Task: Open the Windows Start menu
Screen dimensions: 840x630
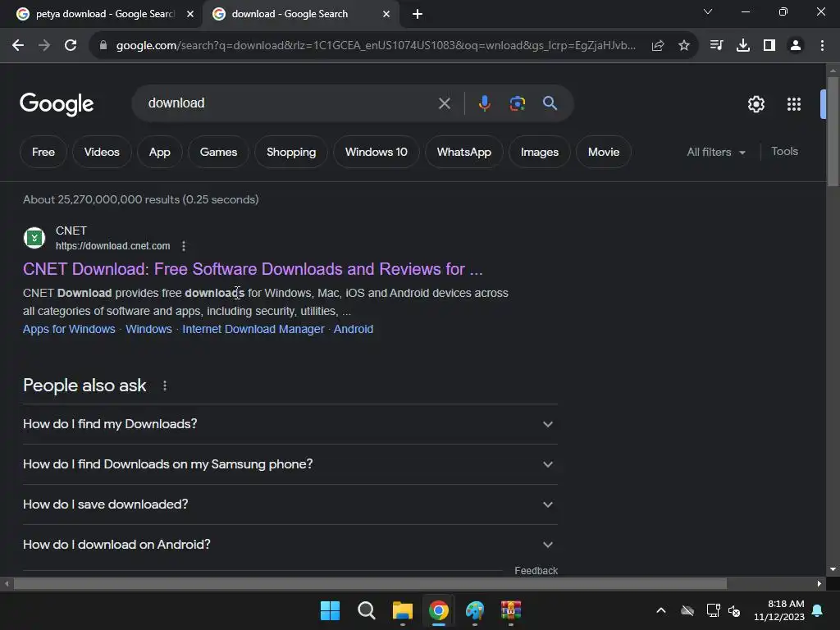Action: point(330,610)
